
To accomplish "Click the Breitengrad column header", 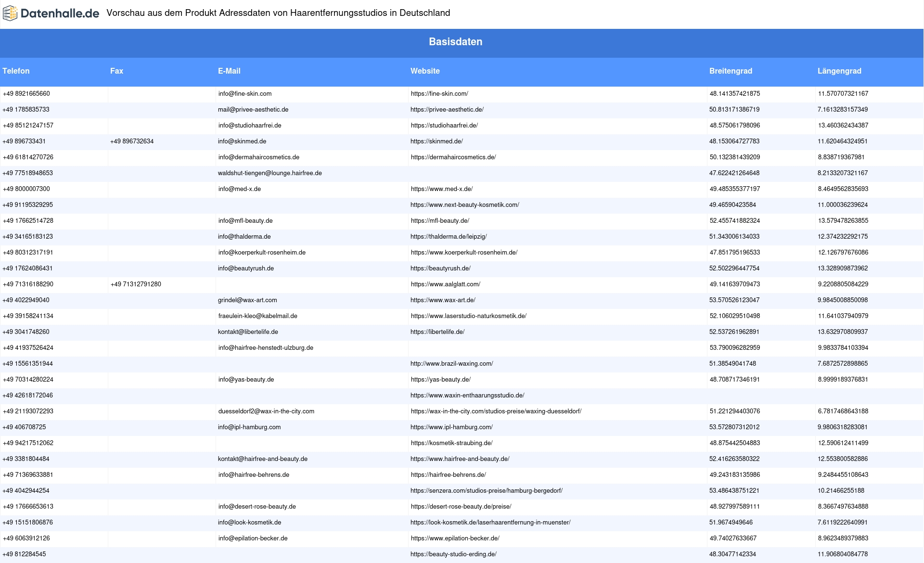I will (x=731, y=71).
